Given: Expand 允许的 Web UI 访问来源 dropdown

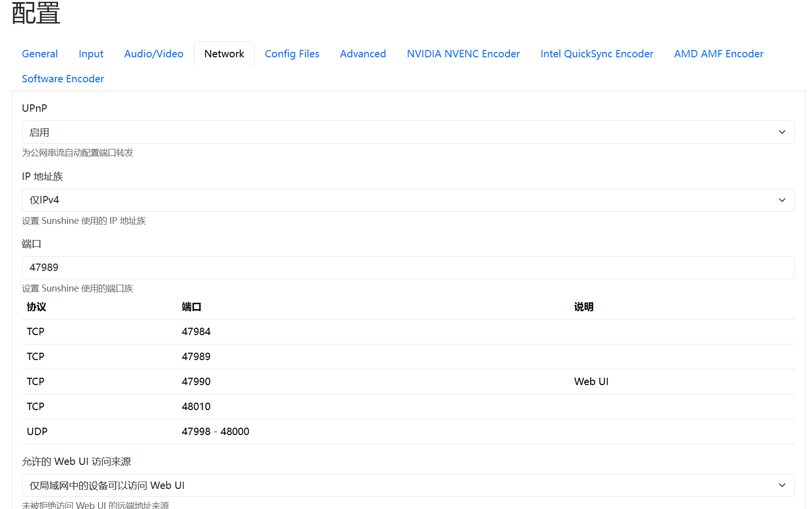Looking at the screenshot, I should [407, 485].
